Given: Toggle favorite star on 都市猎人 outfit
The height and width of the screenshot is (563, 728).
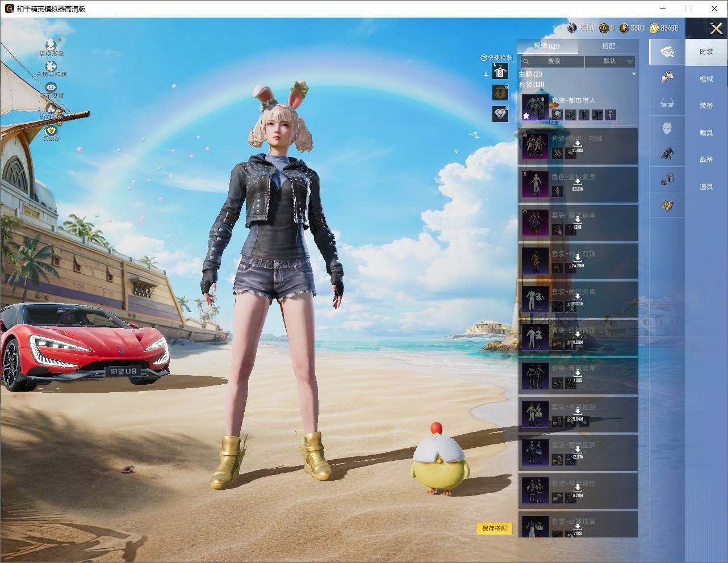Looking at the screenshot, I should (x=526, y=116).
